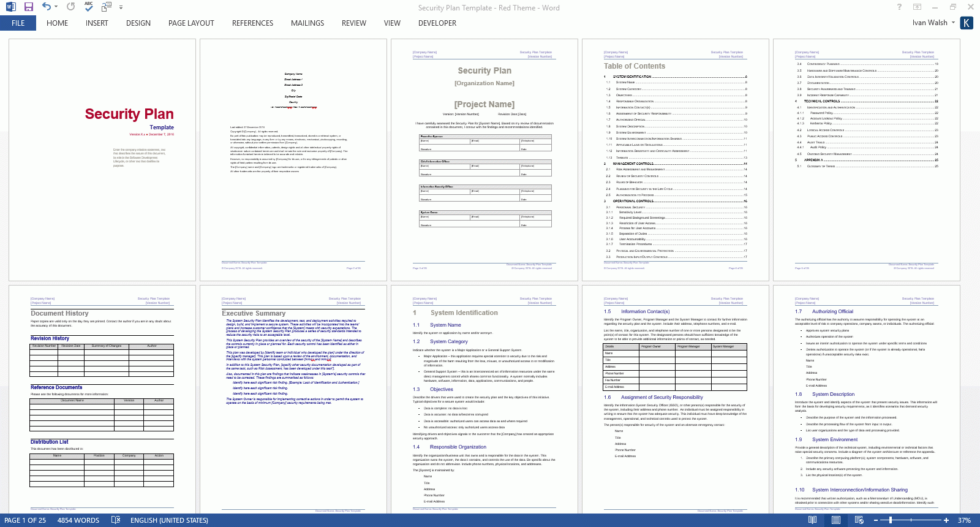Click the Table of Contents page thumbnail
This screenshot has height=527, width=980.
coord(675,159)
